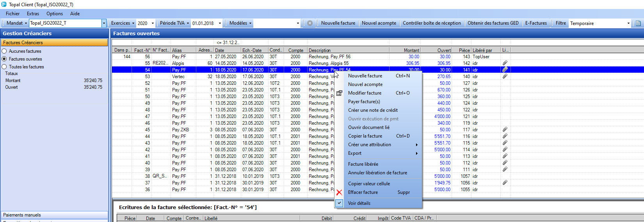Image resolution: width=644 pixels, height=222 pixels.
Task: Click the grey circular cancel icon in toolbar
Action: 310,23
